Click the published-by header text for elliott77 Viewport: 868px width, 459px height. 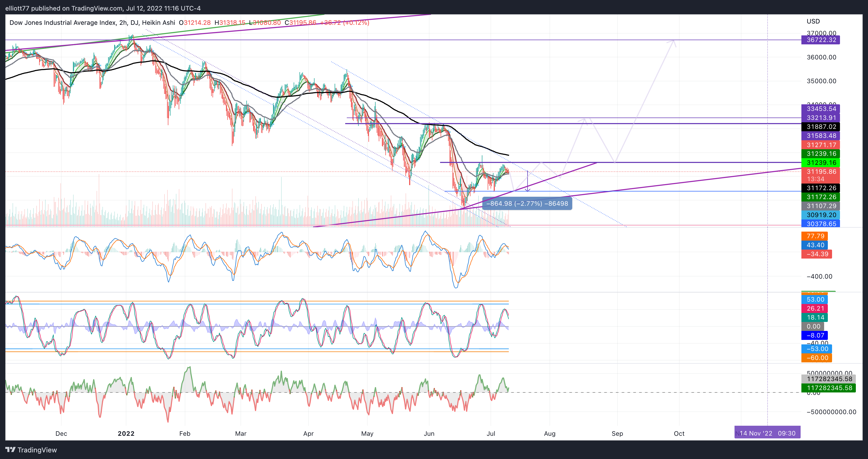click(103, 8)
